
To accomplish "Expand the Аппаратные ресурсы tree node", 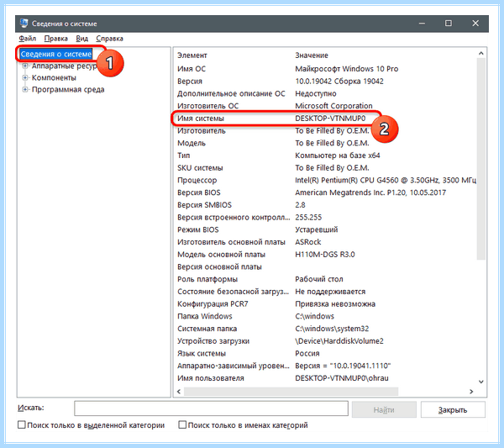I will tap(24, 66).
